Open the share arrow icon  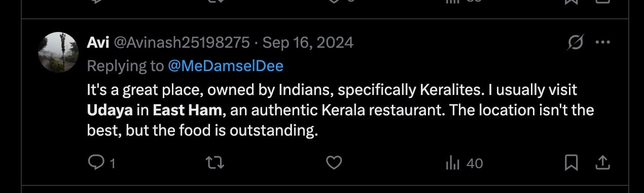point(602,163)
